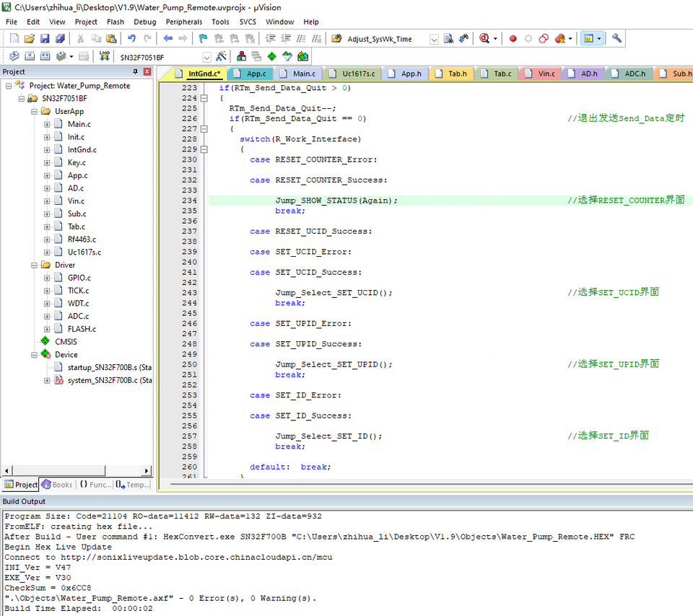Screen dimensions: 693x616
Task: Translate current file icon
Action: click(x=14, y=56)
